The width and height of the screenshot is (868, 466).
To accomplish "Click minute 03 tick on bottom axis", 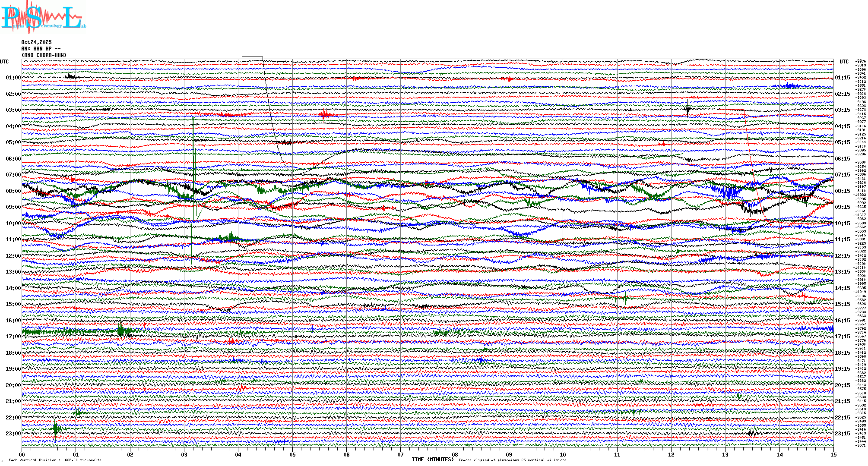I will point(184,454).
